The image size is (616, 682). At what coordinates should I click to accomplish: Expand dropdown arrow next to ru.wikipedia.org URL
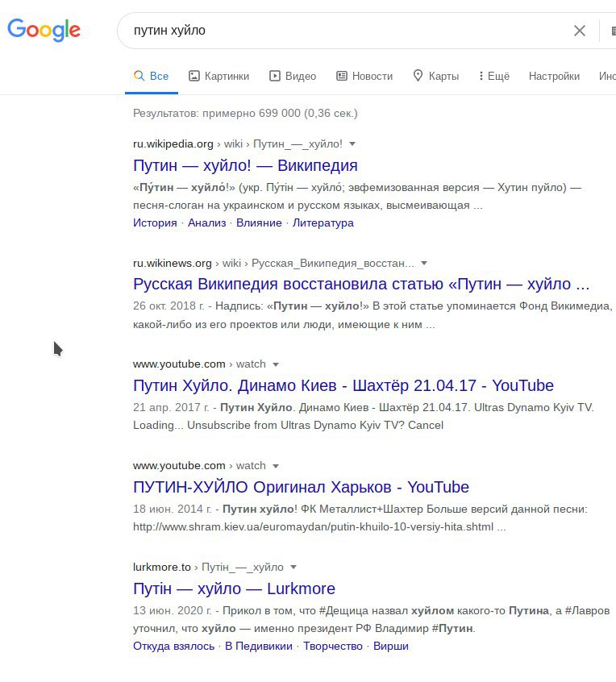point(352,144)
